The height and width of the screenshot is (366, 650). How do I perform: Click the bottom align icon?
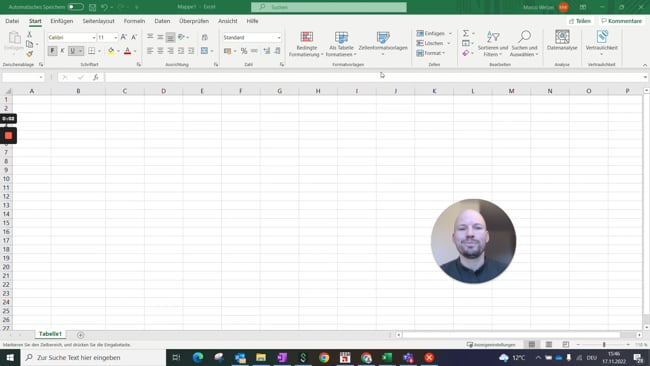click(170, 37)
